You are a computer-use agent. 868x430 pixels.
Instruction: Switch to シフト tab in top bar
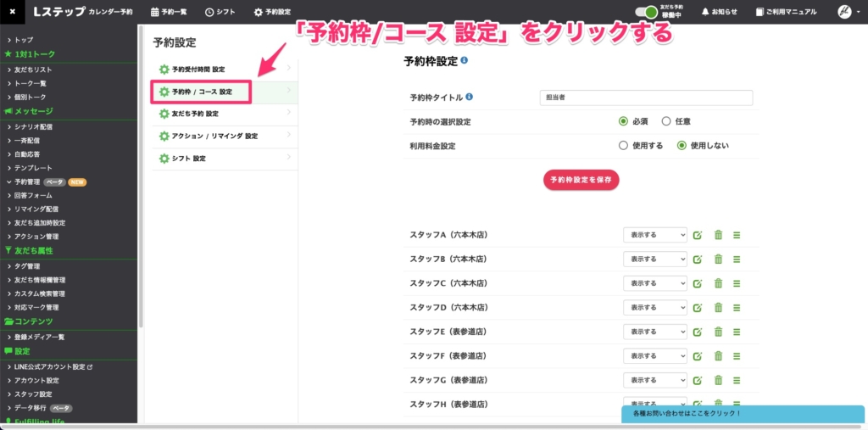click(x=220, y=12)
